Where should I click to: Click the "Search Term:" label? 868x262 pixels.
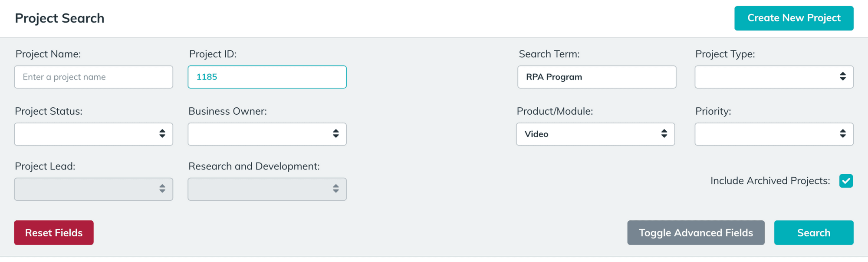549,54
